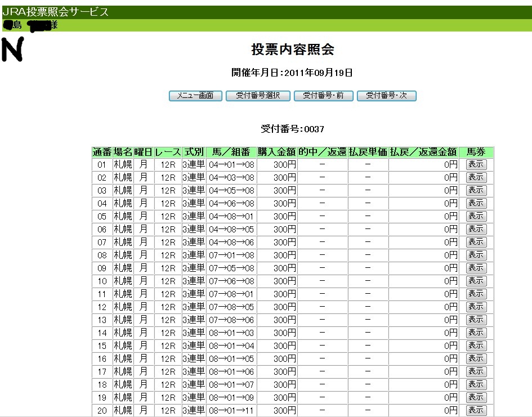Go to next receipt with 受付番号・次
532x417 pixels.
coord(386,96)
